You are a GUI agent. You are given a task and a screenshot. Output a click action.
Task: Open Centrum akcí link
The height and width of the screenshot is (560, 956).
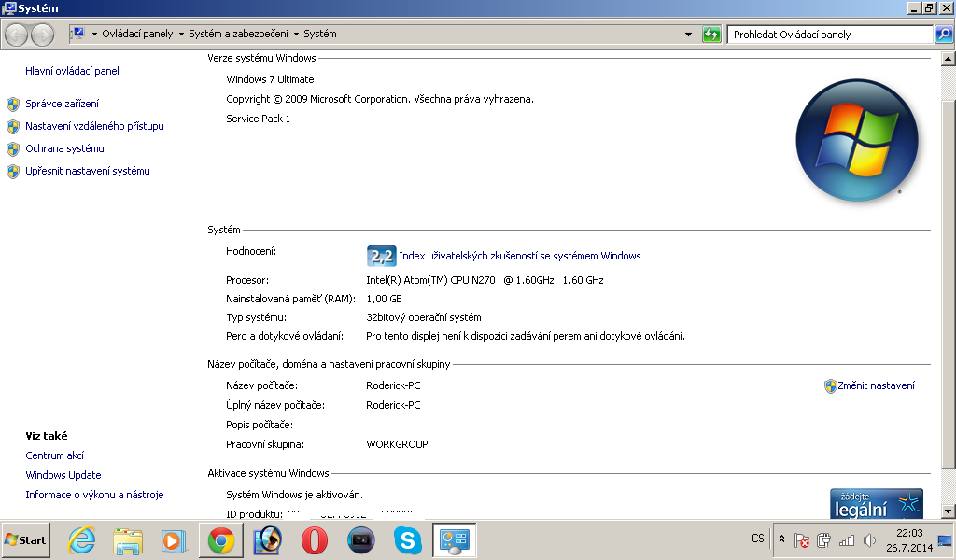(54, 455)
